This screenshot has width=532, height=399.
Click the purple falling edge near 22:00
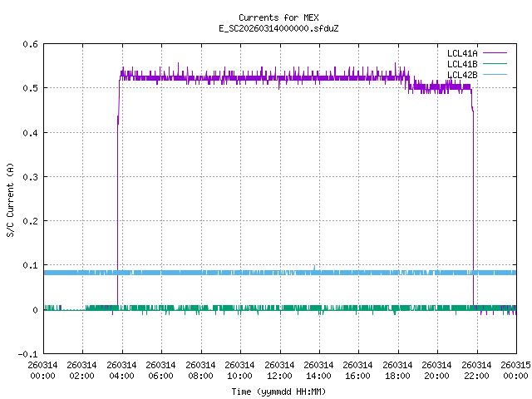[x=473, y=208]
